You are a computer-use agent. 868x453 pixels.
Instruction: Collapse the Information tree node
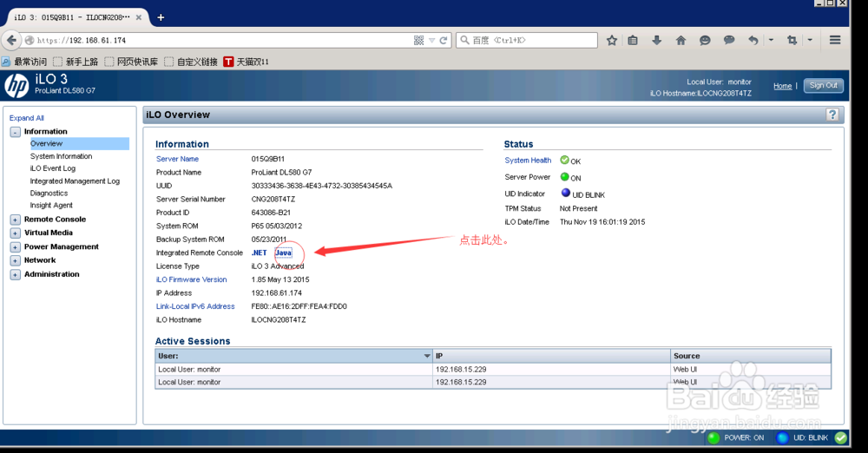[15, 132]
